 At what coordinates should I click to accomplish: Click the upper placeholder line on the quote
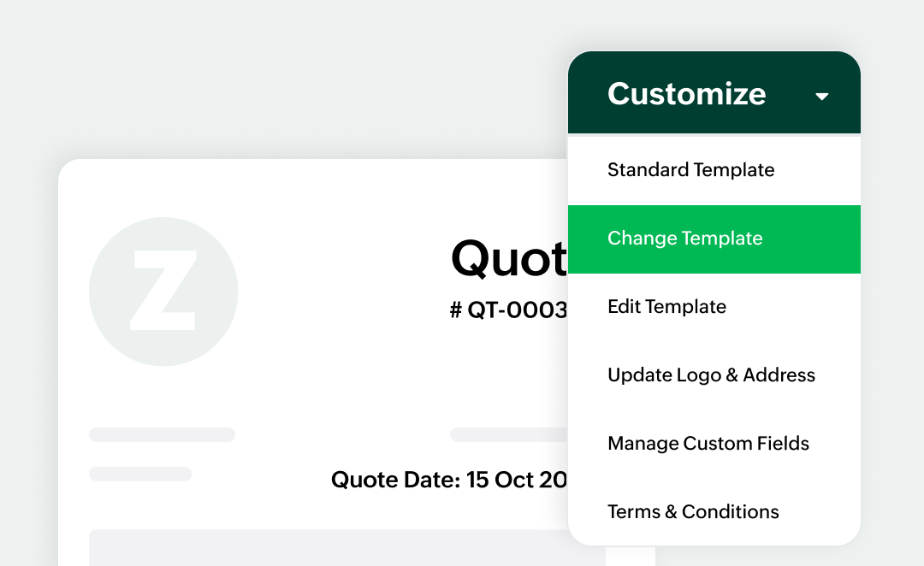[x=162, y=434]
